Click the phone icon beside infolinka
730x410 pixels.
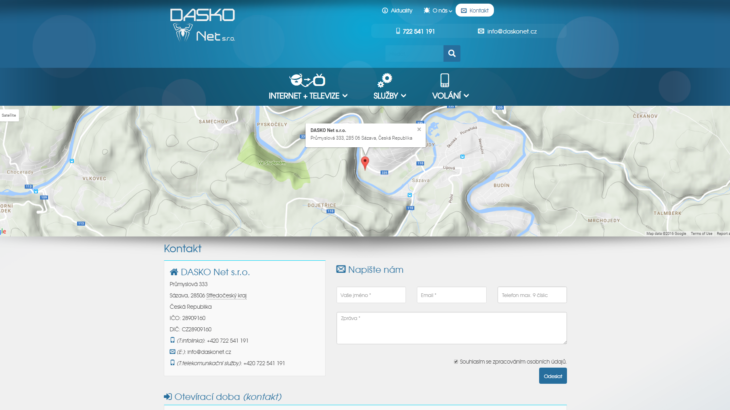[172, 340]
